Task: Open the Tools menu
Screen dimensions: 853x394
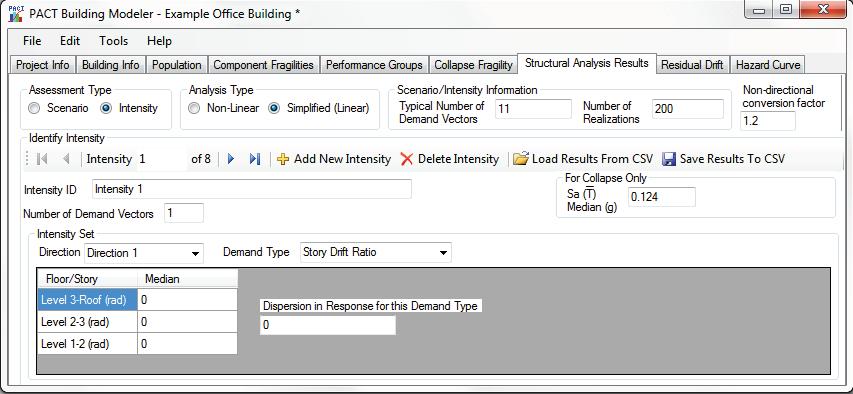Action: 114,41
